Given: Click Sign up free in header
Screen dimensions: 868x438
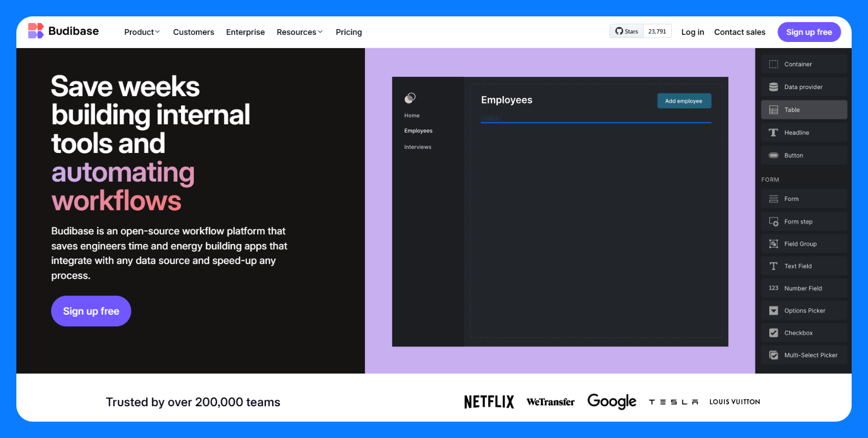Looking at the screenshot, I should pyautogui.click(x=809, y=32).
